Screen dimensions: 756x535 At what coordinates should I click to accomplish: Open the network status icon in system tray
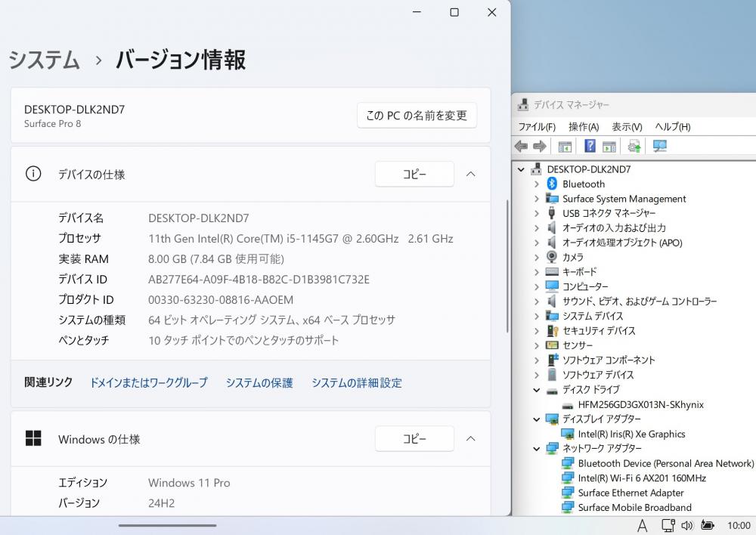(x=668, y=525)
